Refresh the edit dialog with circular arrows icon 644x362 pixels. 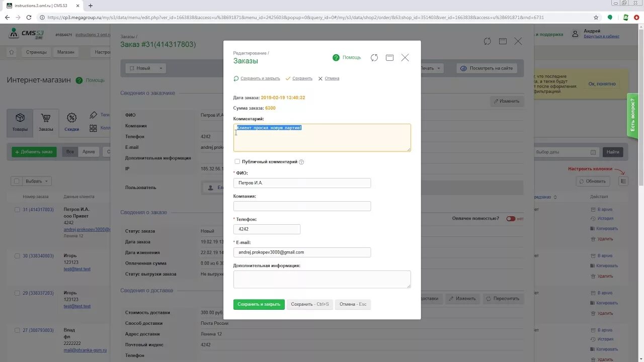click(x=374, y=57)
